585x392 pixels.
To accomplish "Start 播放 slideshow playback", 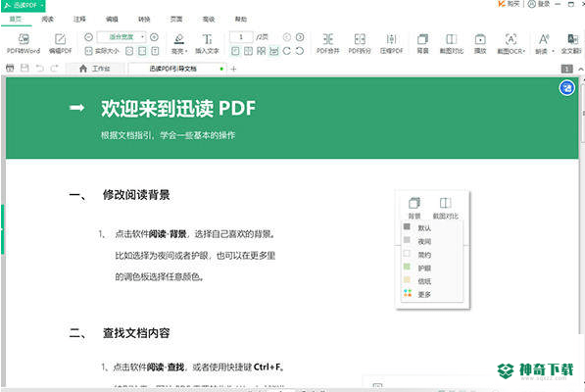I will [x=480, y=44].
